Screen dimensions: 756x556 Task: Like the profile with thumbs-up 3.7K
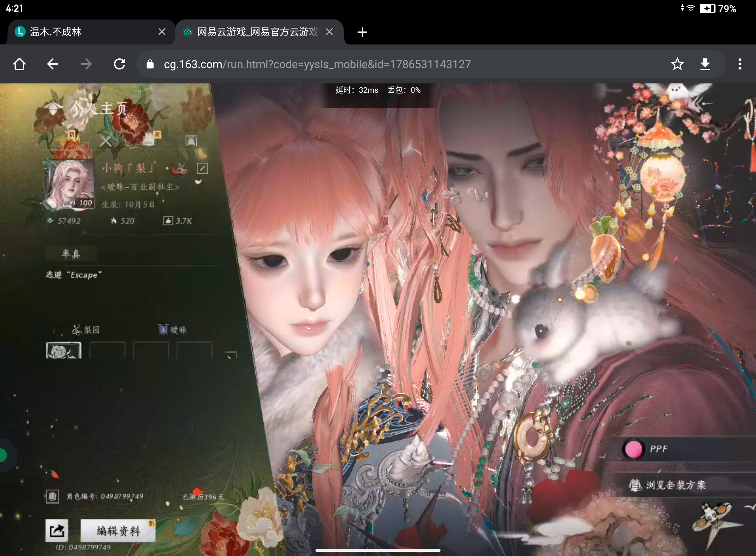click(x=178, y=221)
